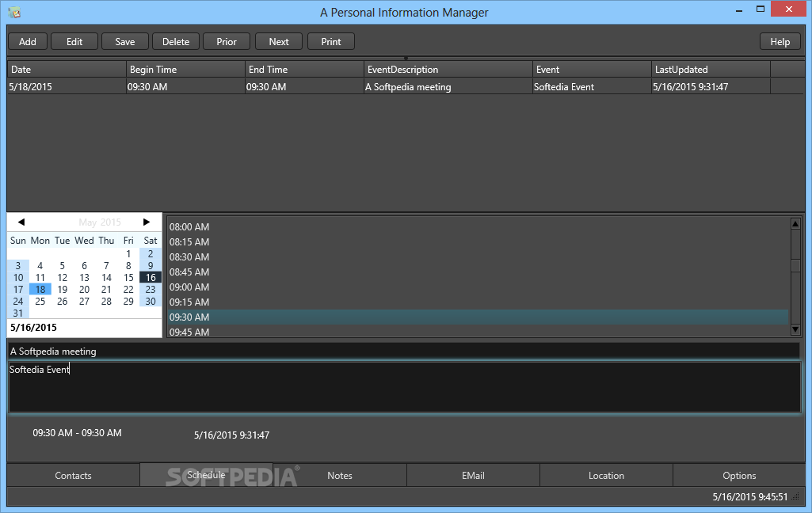
Task: Click the 'A Softpedia meeting' description field
Action: point(404,351)
